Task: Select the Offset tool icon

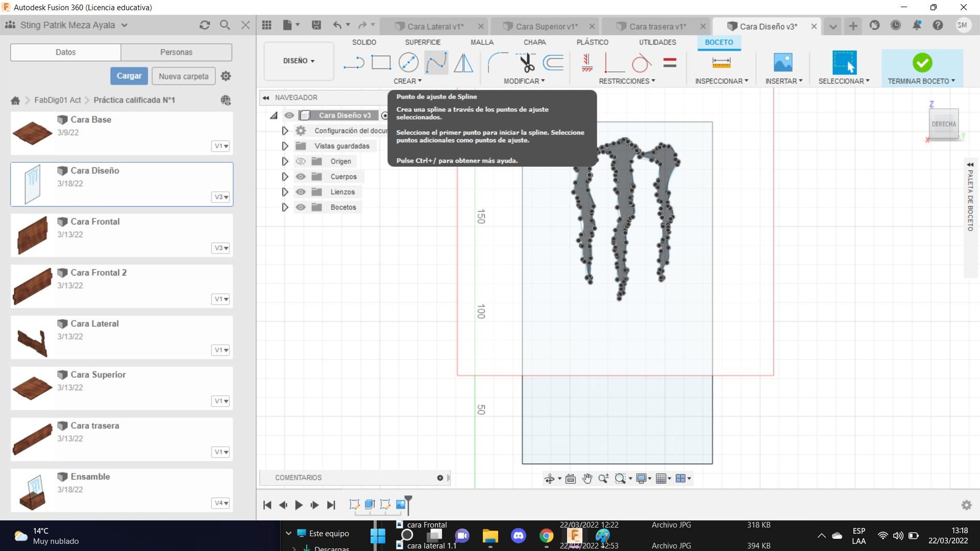Action: pos(553,63)
